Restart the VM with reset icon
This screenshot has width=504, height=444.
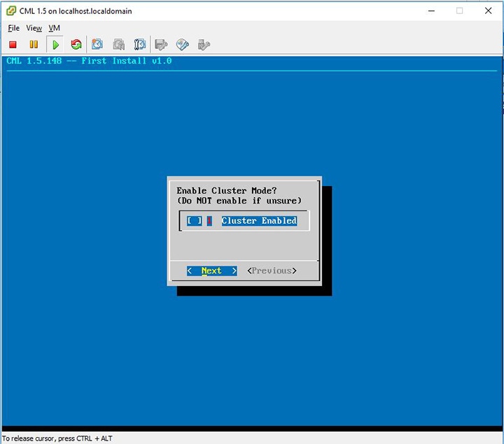76,44
